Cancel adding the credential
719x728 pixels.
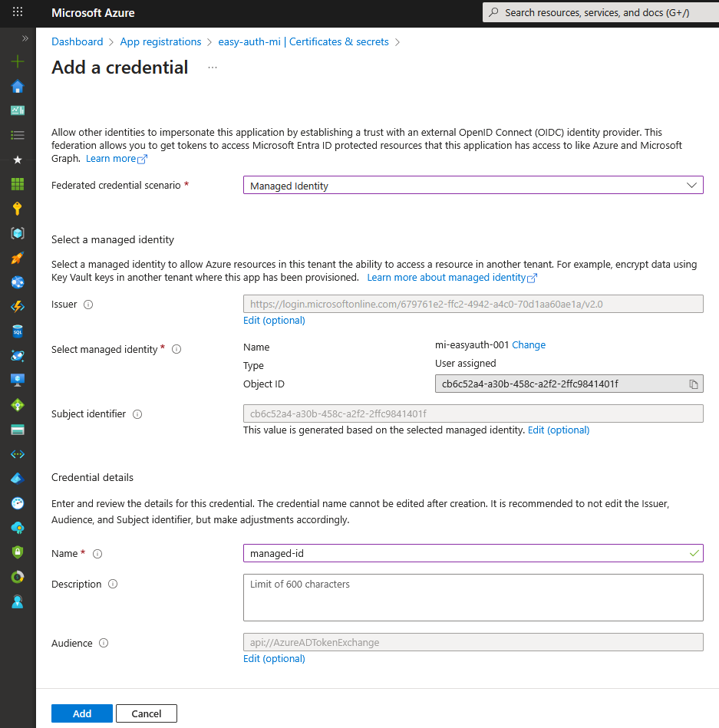pos(147,713)
